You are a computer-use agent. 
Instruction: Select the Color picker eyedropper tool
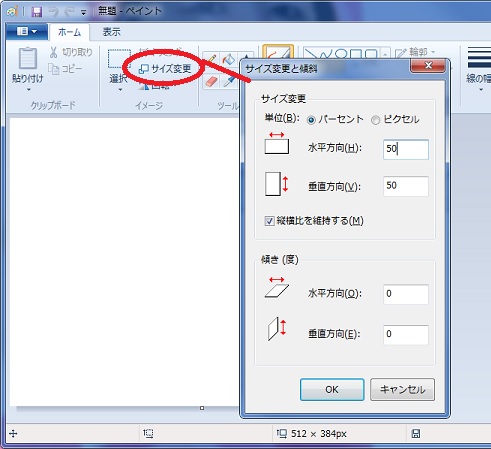click(x=229, y=81)
